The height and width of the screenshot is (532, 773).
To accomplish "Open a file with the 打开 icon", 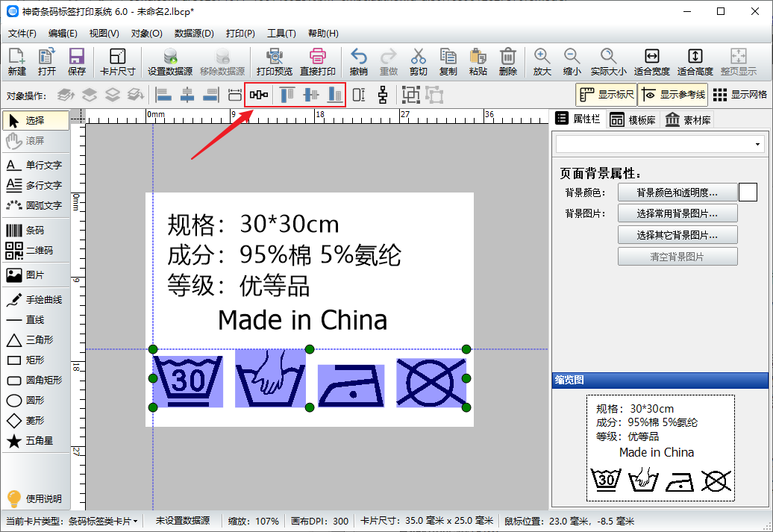I will tap(47, 62).
